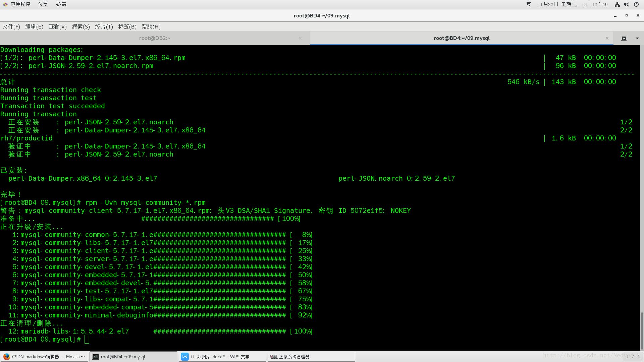Click the 终端 entry in top panel
644x362 pixels.
pos(61,4)
